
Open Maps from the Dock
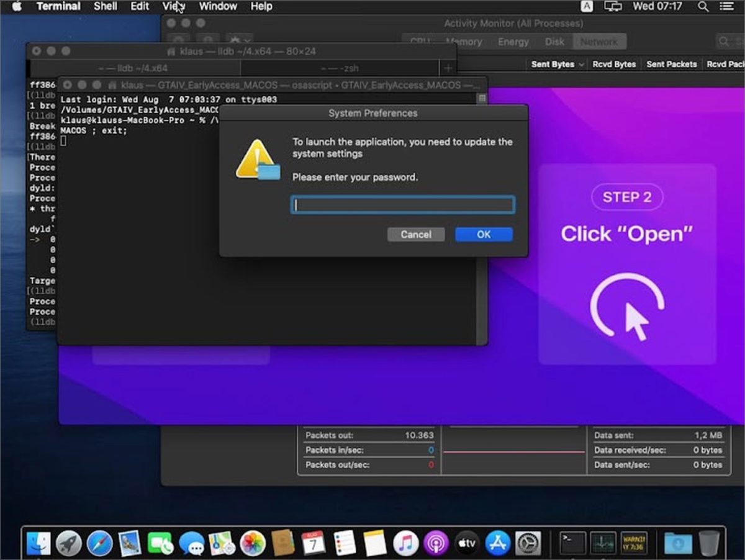click(x=222, y=543)
